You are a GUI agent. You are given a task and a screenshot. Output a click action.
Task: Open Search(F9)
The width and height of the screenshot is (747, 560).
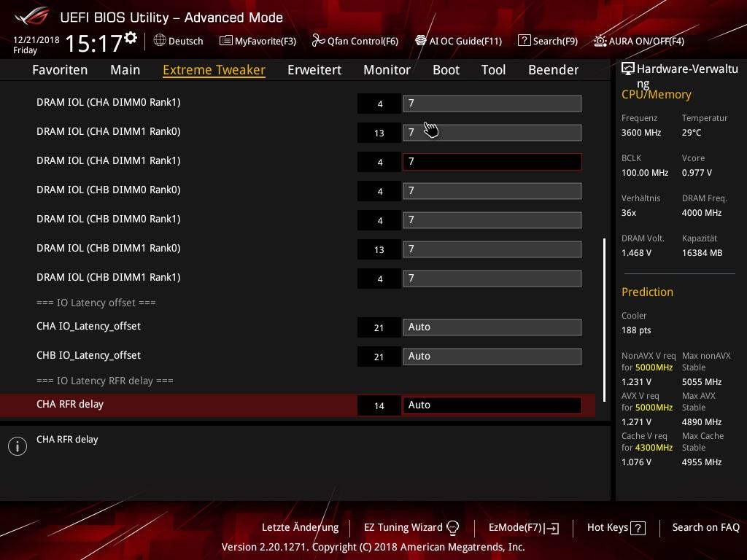[548, 41]
